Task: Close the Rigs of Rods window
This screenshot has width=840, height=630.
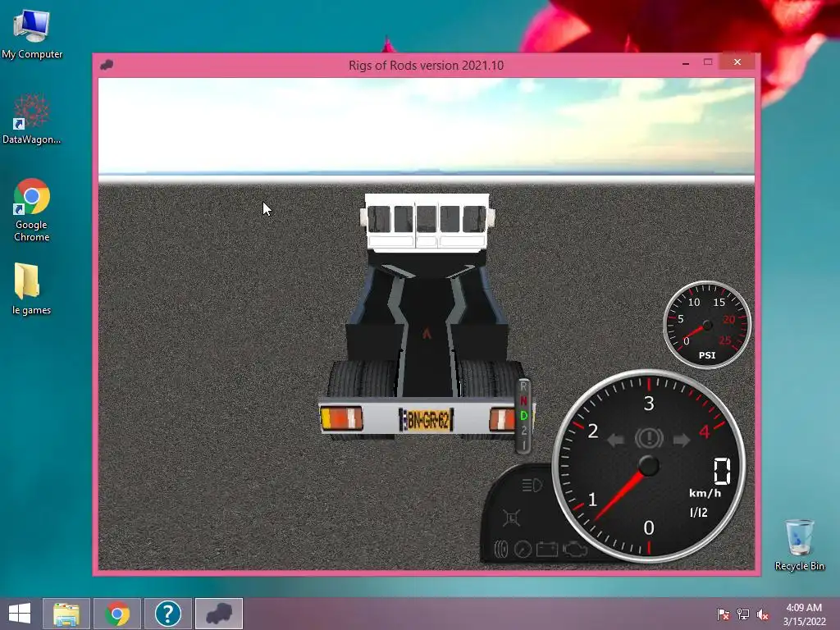Action: (x=737, y=62)
